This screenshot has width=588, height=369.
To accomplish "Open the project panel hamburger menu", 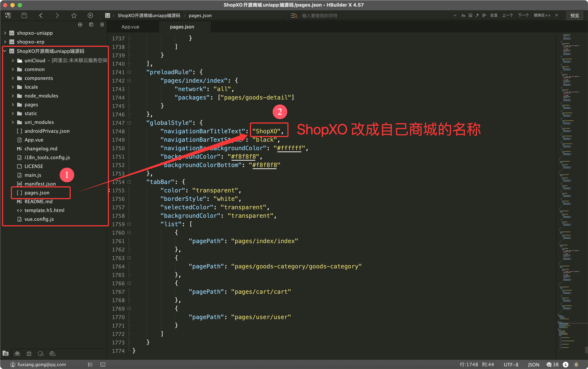I will click(102, 25).
